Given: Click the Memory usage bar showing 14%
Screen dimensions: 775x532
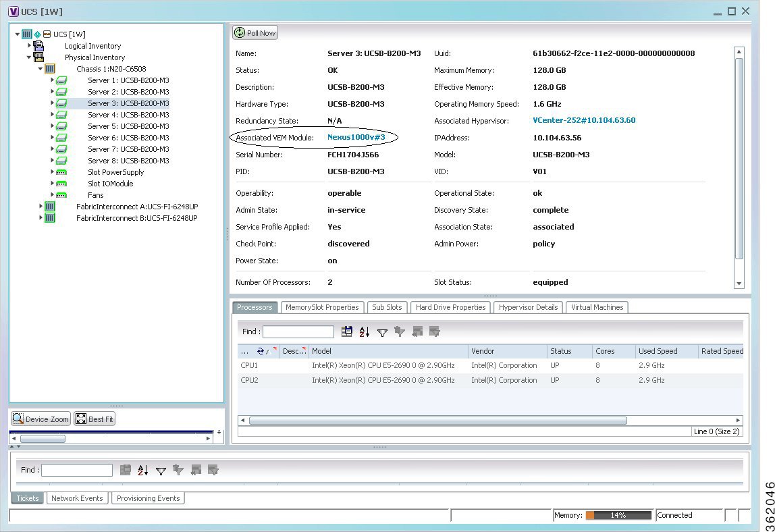Looking at the screenshot, I should (618, 515).
